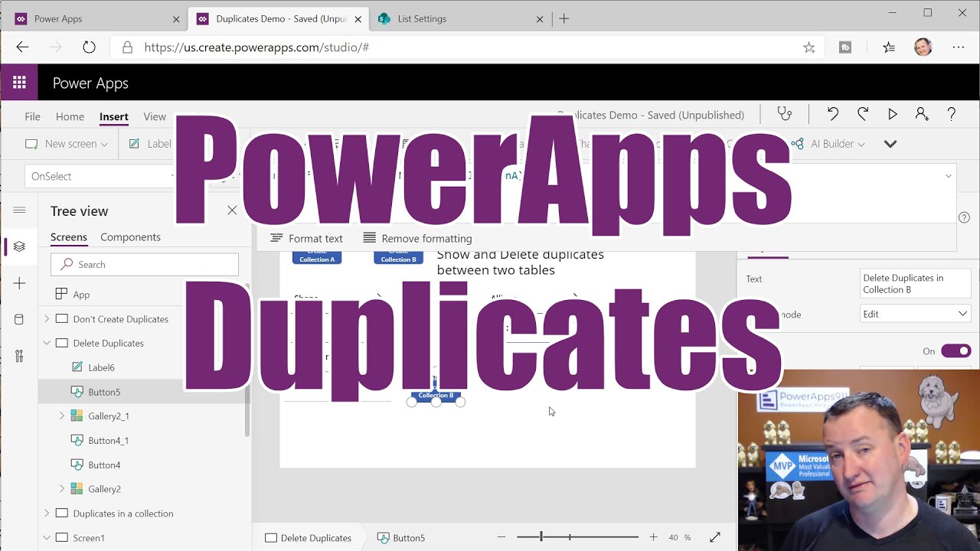Open the Insert plus icon in left rail
Image resolution: width=980 pixels, height=551 pixels.
19,283
